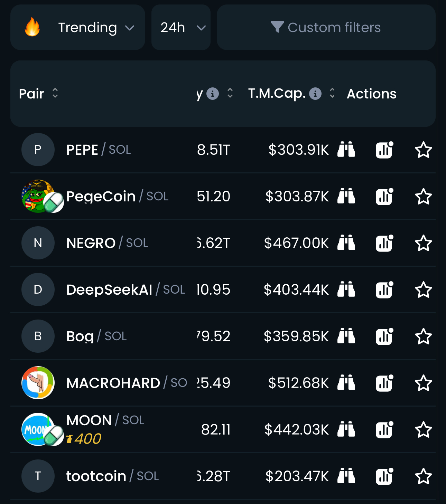Open chart icon for tootcoin
The image size is (446, 504).
click(x=384, y=476)
